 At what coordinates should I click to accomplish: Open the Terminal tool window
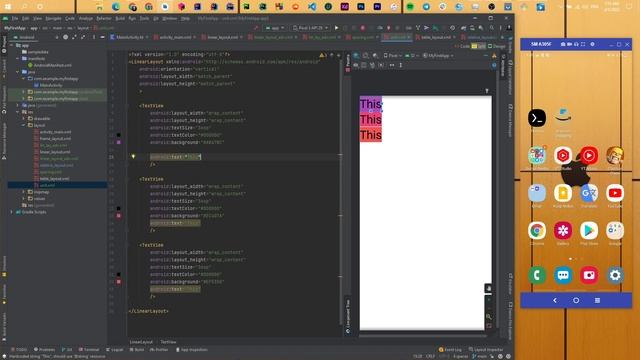pos(89,350)
